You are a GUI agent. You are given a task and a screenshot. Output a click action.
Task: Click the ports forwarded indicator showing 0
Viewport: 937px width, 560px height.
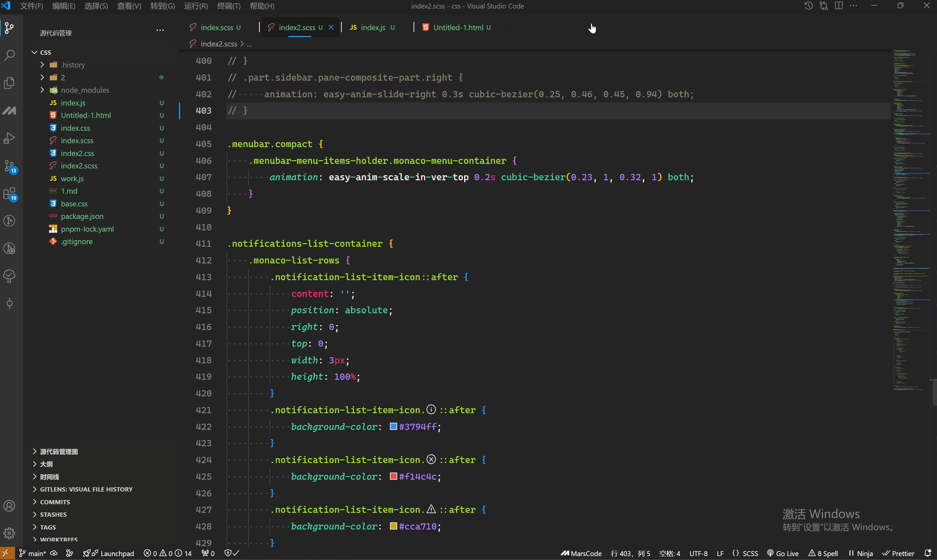point(208,553)
